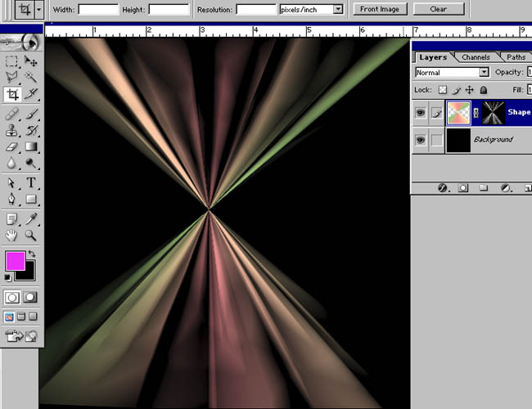Click the Resolution input field
This screenshot has height=409, width=532.
coord(256,10)
